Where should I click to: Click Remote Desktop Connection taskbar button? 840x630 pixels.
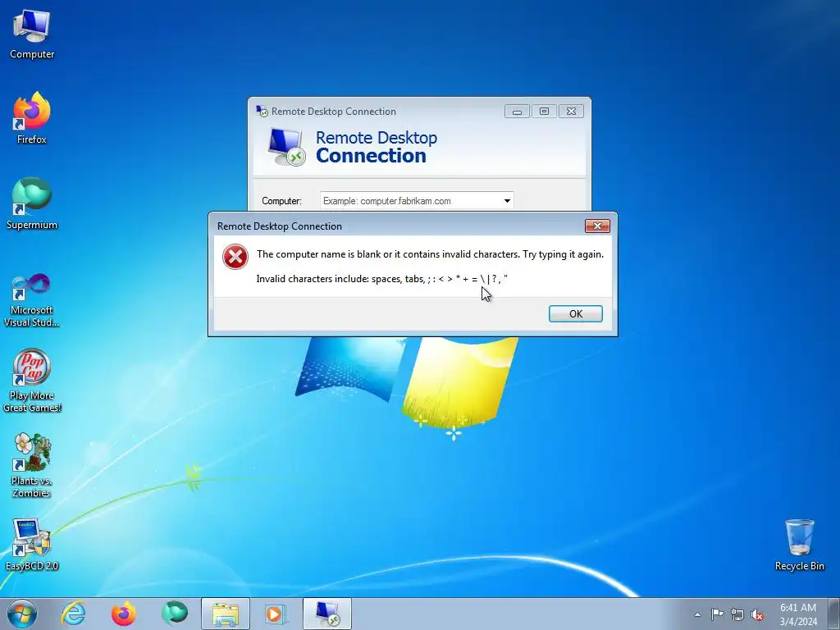(327, 614)
